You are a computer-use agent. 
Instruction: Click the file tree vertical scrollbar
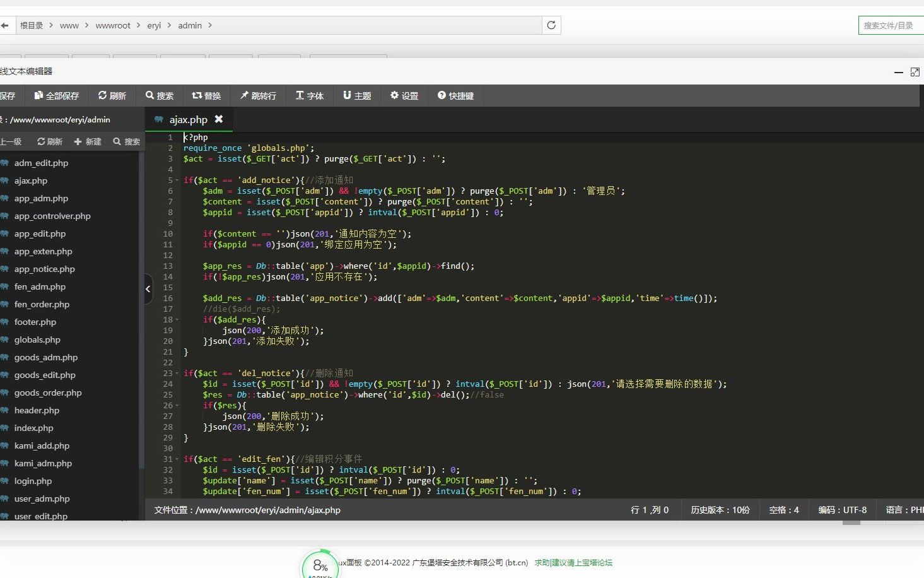tap(141, 309)
